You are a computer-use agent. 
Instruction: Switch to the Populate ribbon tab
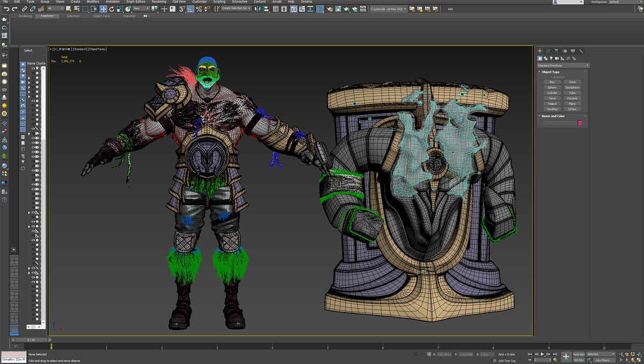pyautogui.click(x=129, y=16)
